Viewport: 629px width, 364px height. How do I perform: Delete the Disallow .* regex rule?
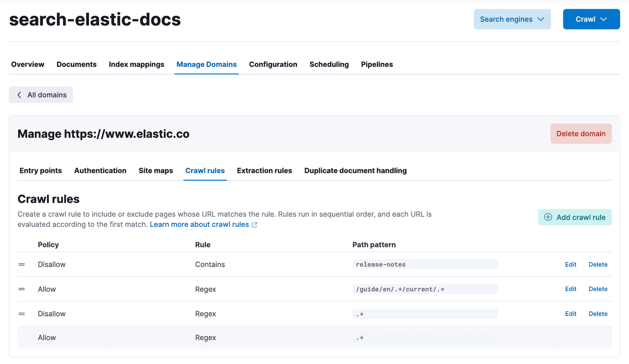(598, 313)
